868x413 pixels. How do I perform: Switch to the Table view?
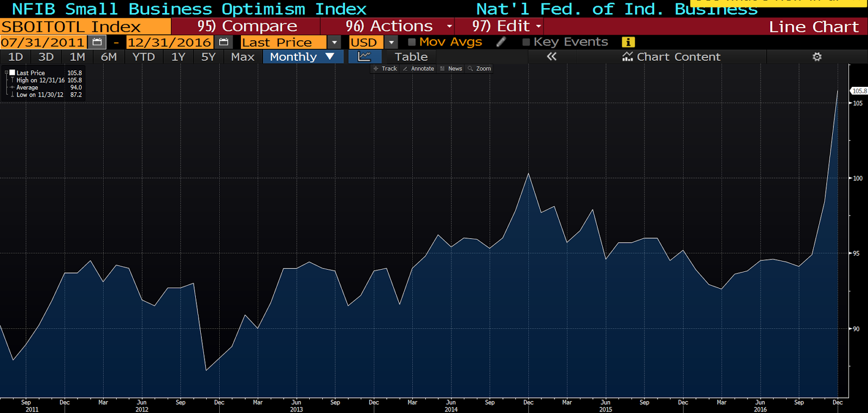pos(411,56)
